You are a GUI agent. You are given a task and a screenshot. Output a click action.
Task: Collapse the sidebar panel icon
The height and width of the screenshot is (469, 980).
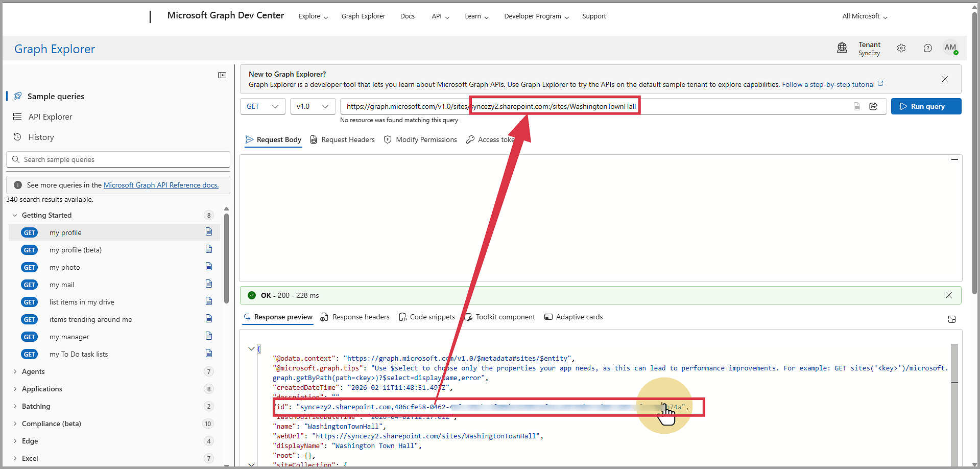(x=222, y=75)
